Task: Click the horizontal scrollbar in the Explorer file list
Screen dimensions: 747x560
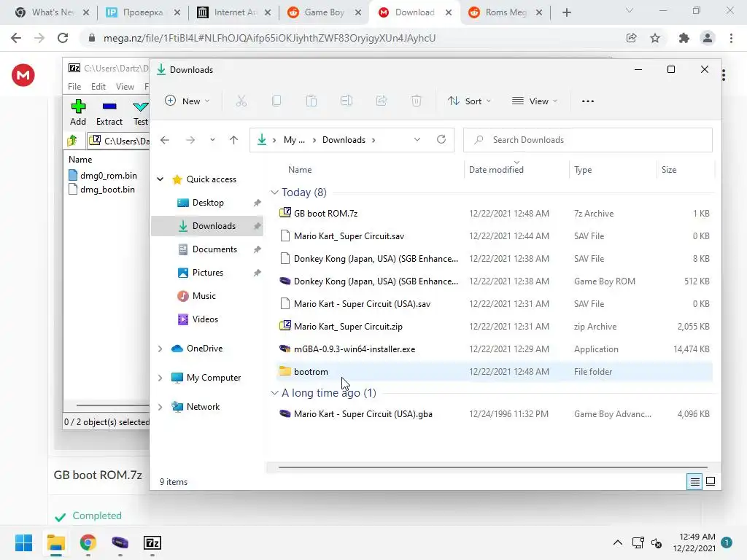Action: click(x=492, y=467)
